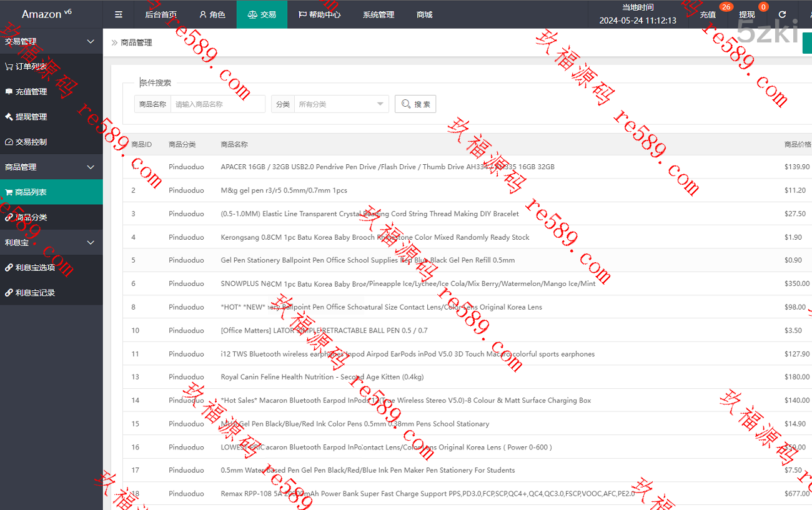Screen dimensions: 812x510
Task: Go to 充值管理 in the sidebar
Action: coord(31,92)
